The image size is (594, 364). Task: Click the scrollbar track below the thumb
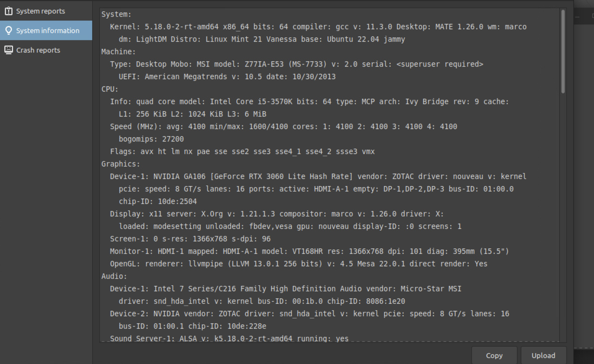(x=563, y=217)
